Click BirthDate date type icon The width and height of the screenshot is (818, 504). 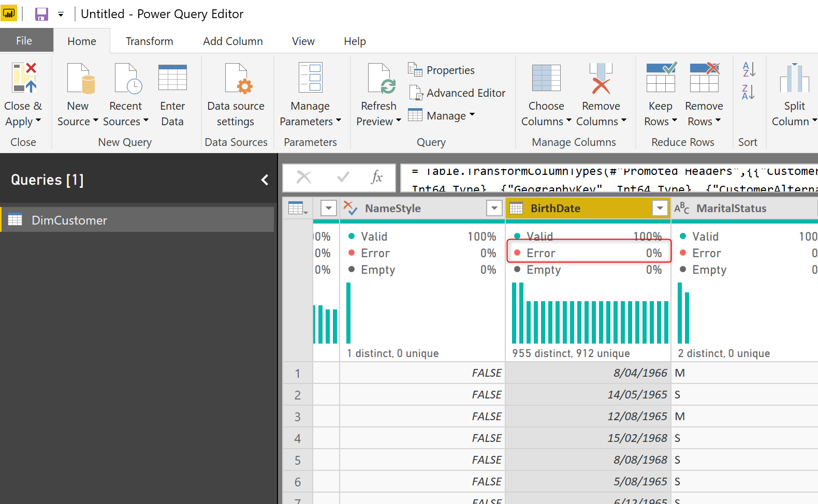(x=516, y=208)
